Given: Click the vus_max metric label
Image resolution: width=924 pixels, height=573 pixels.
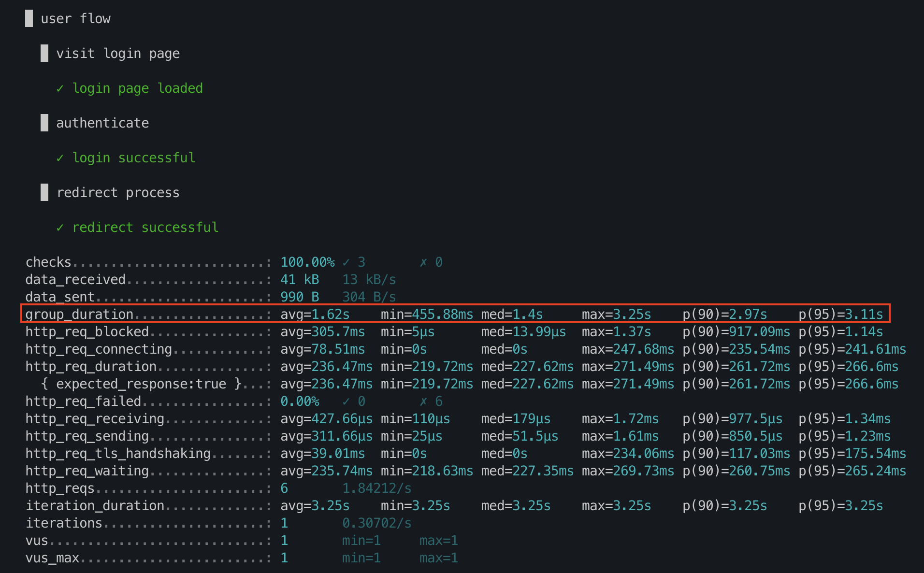Looking at the screenshot, I should pos(52,558).
